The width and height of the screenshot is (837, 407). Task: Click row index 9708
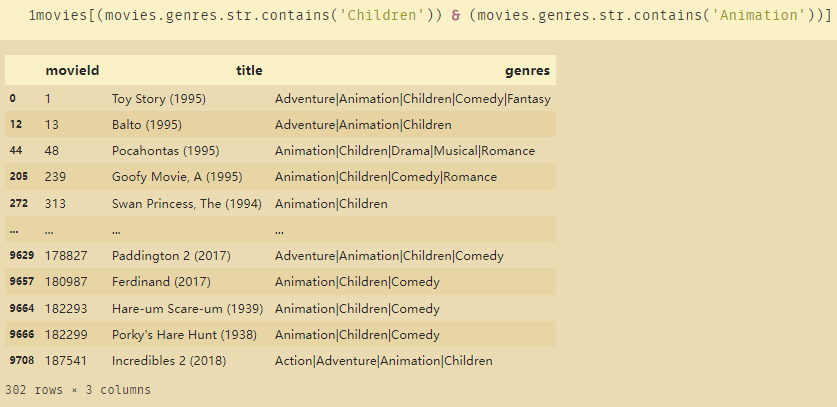tap(22, 361)
